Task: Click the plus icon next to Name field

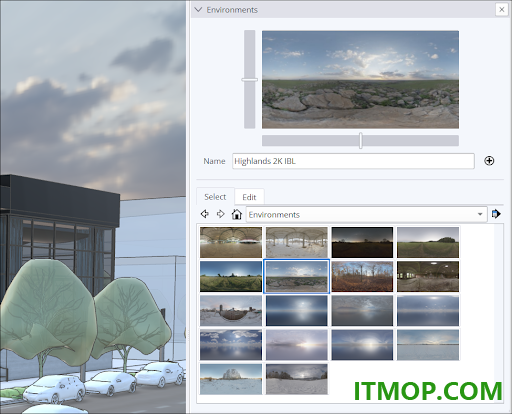Action: pos(489,161)
